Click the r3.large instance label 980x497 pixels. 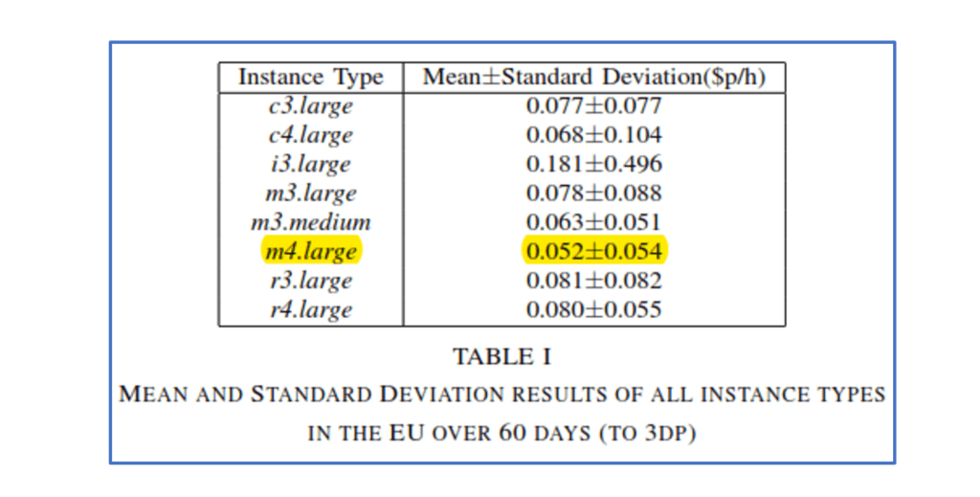[x=311, y=281]
